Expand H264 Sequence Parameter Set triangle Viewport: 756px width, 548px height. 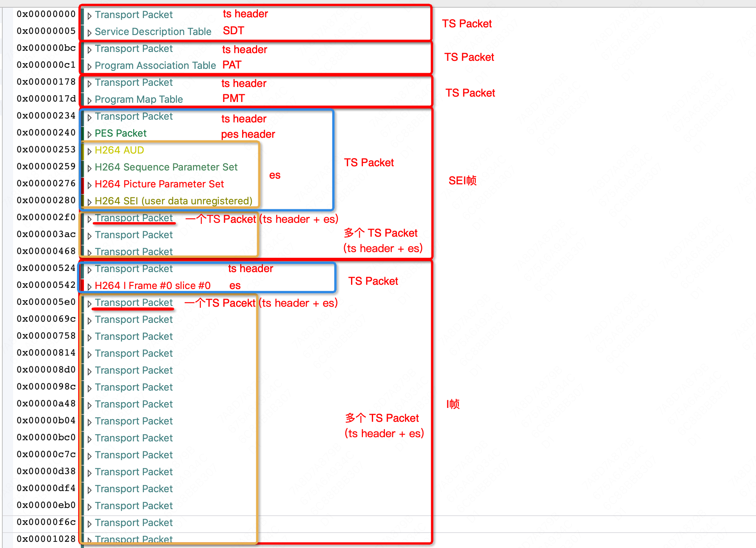coord(89,168)
